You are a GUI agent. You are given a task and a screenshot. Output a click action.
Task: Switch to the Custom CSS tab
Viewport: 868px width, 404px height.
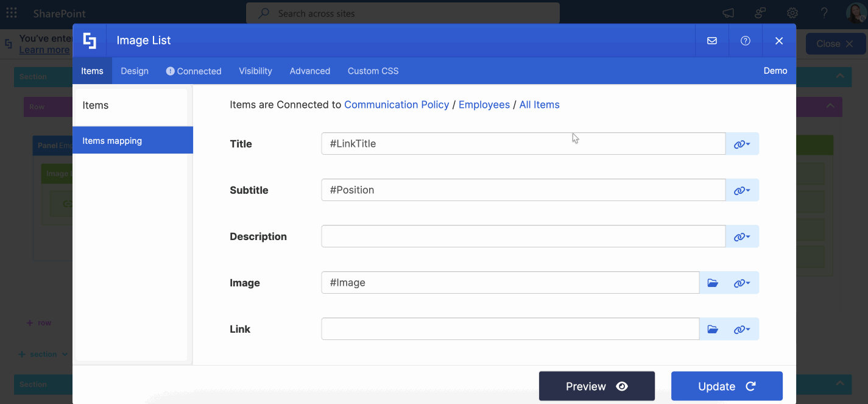point(373,71)
